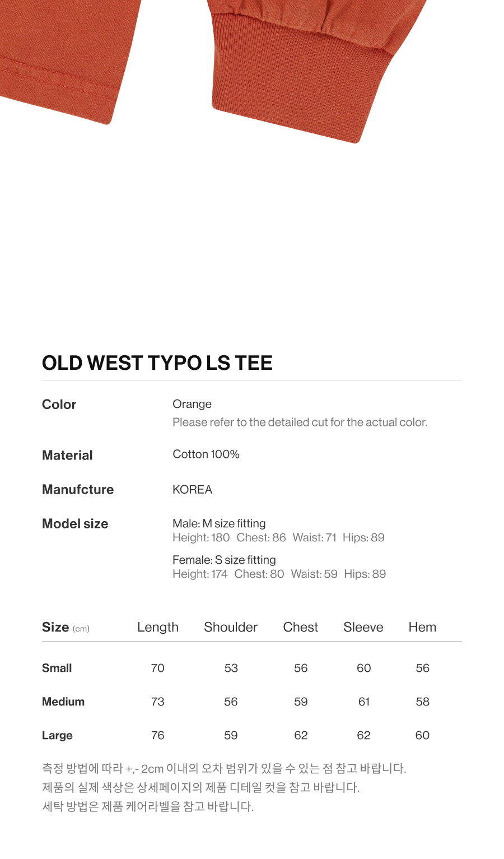Select the Large size row label
The height and width of the screenshot is (859, 504).
coord(57,735)
